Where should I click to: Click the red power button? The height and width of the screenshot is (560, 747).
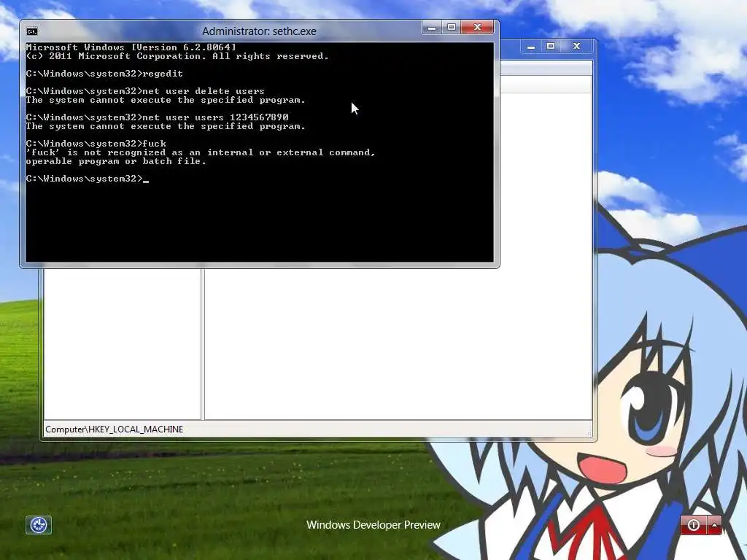click(x=694, y=525)
